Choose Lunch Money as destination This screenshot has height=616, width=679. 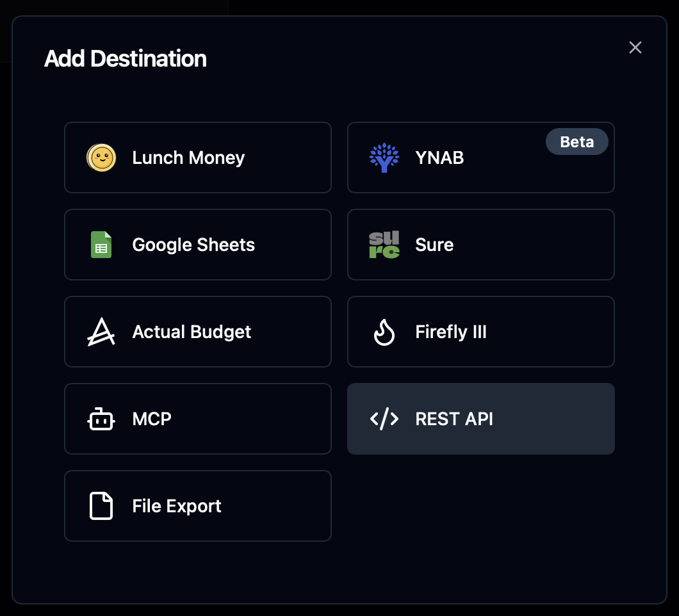tap(198, 158)
